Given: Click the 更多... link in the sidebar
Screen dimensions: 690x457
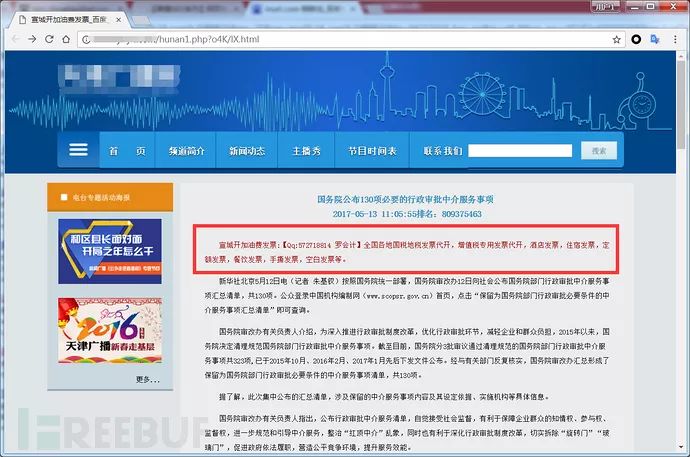Looking at the screenshot, I should (x=148, y=379).
